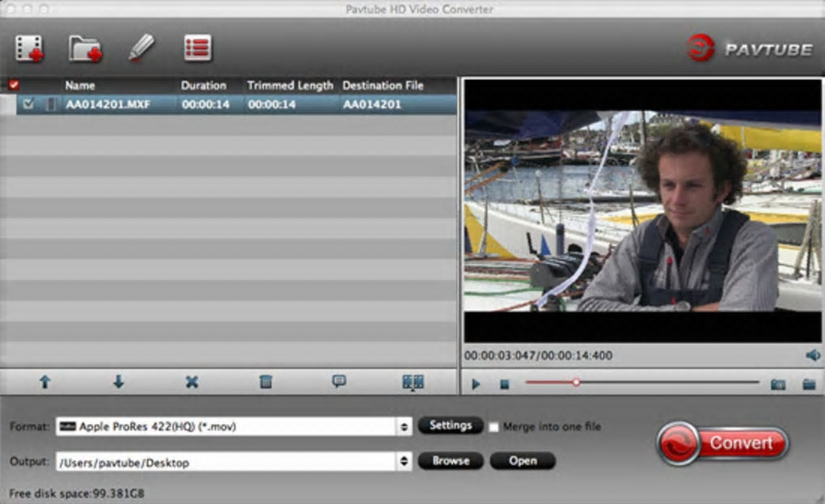
Task: Click the Add from folder icon
Action: pos(85,49)
